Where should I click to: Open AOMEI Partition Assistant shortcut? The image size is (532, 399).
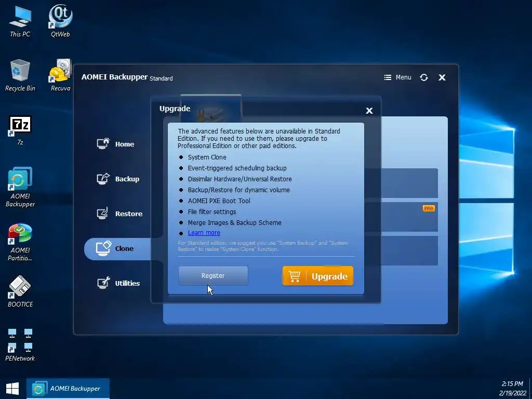20,242
